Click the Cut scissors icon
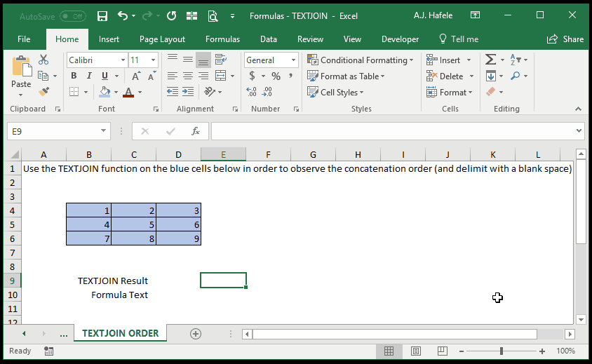The image size is (592, 364). (x=43, y=60)
